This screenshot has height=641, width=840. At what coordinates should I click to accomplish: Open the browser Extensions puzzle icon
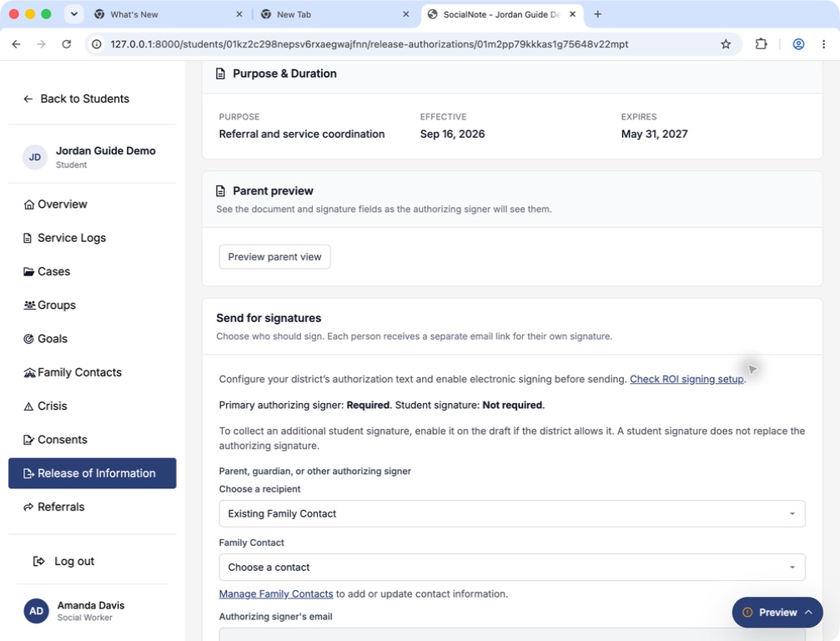[x=762, y=44]
